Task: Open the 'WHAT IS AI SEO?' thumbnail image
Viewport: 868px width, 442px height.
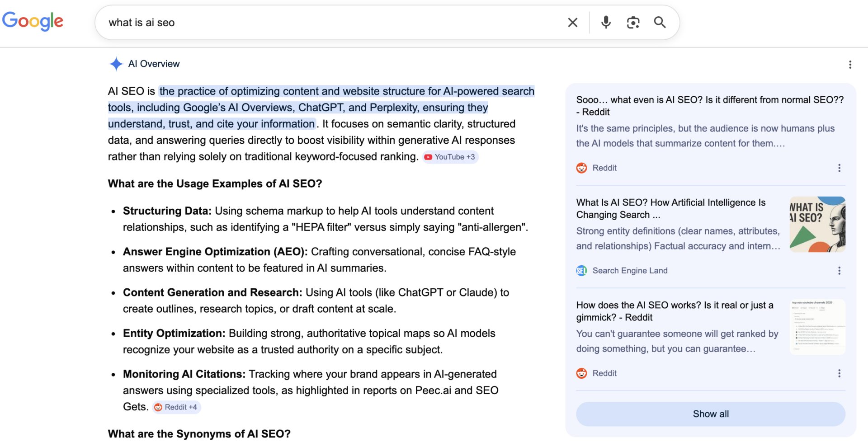Action: 817,224
